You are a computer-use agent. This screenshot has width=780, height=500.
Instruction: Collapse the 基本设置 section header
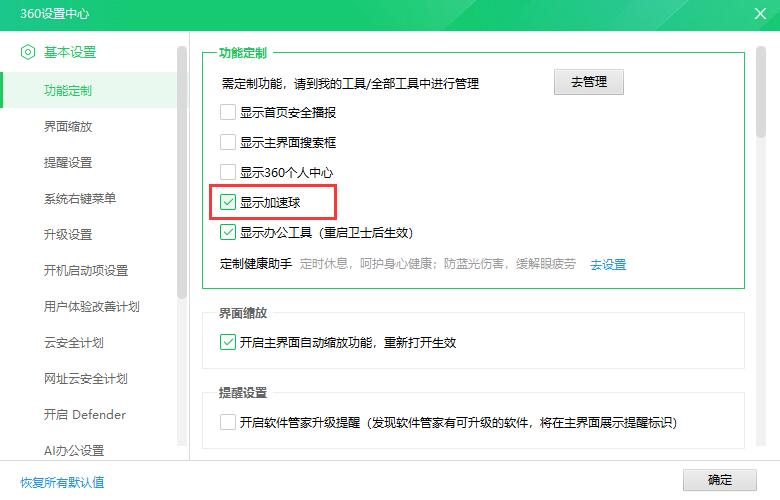(70, 52)
